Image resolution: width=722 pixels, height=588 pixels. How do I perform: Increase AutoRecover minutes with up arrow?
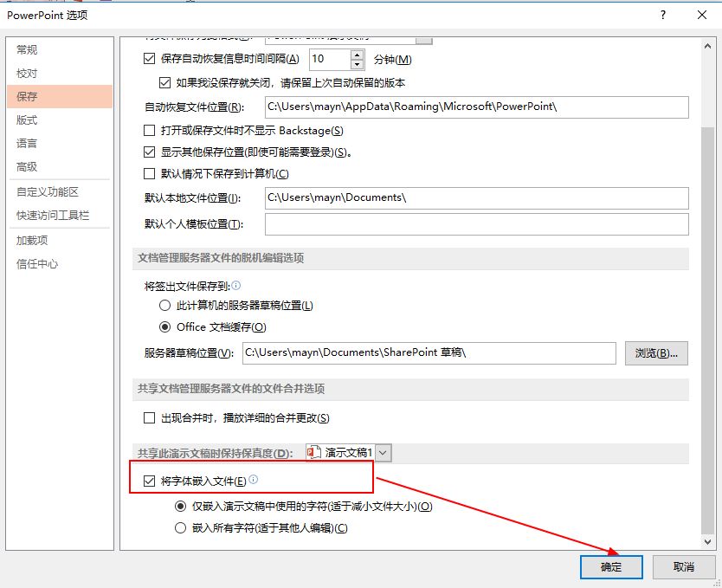[357, 55]
